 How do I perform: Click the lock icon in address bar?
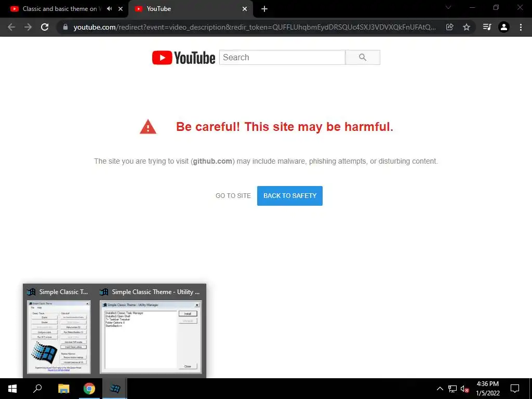tap(65, 27)
